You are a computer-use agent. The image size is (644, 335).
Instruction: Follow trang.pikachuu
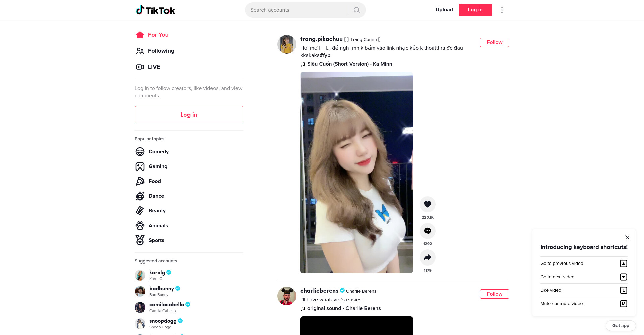tap(495, 42)
